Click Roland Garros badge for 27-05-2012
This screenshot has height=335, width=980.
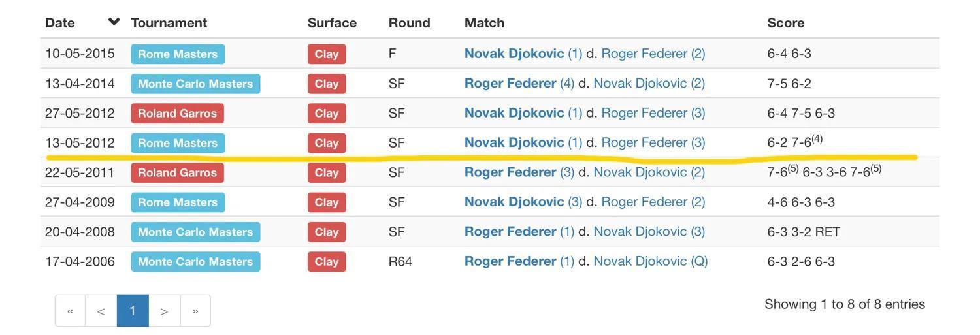(178, 113)
